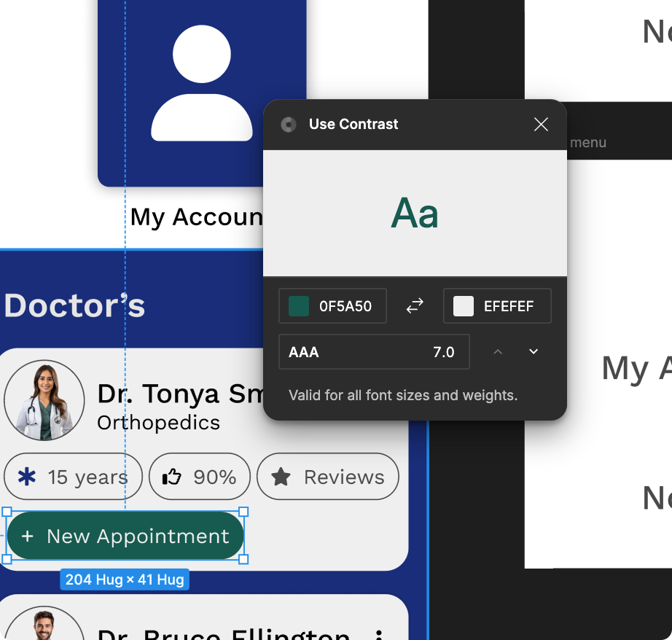This screenshot has width=672, height=640.
Task: Click the 90% approval chip
Action: [x=199, y=476]
